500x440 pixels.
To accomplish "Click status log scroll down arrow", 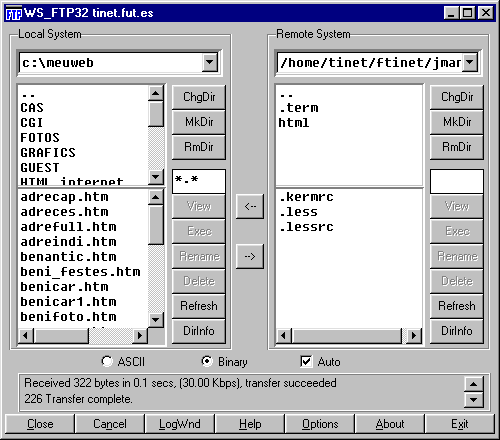I will (x=473, y=399).
